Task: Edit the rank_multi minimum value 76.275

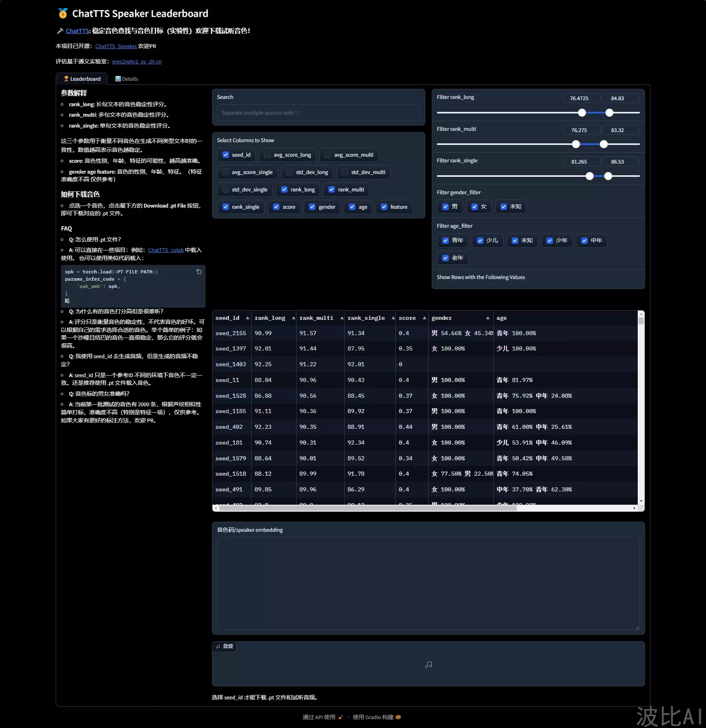Action: tap(582, 130)
